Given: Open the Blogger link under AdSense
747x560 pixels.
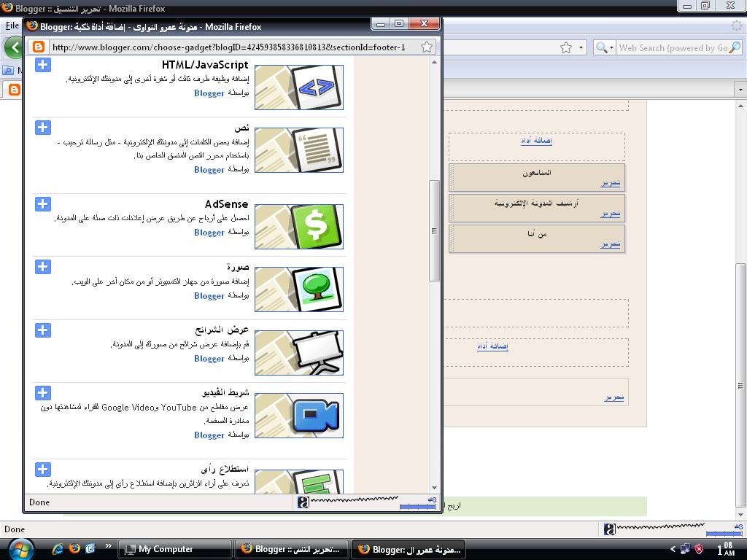Looking at the screenshot, I should 209,233.
